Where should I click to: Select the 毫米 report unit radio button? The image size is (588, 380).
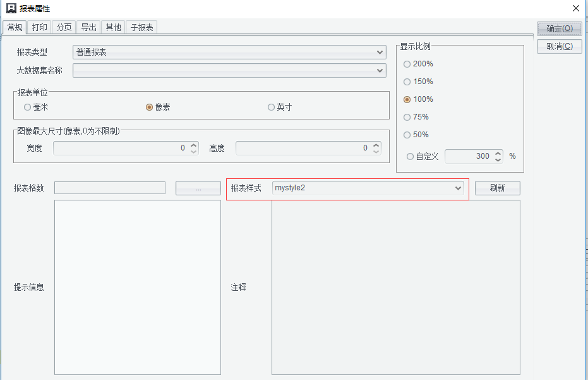(27, 107)
